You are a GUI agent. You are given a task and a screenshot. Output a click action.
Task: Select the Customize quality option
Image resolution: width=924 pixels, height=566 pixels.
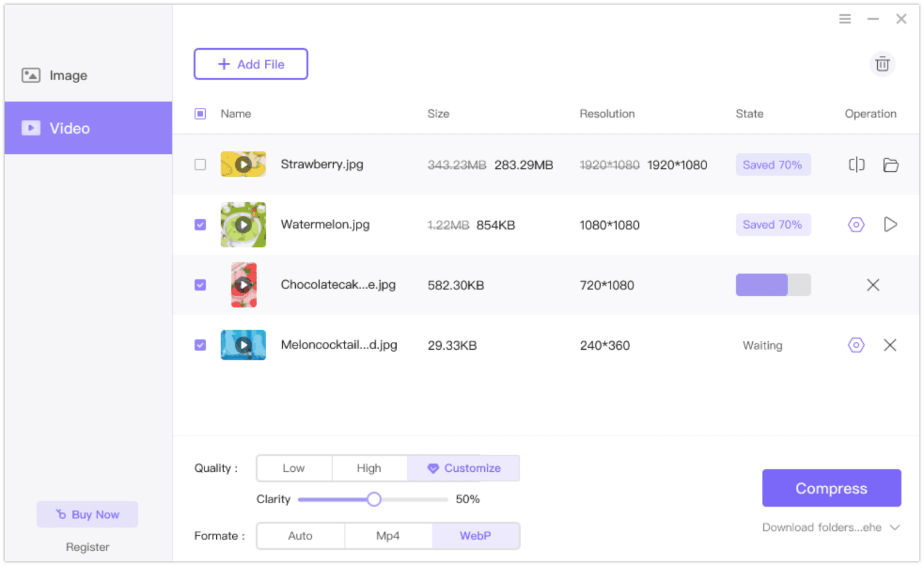463,469
